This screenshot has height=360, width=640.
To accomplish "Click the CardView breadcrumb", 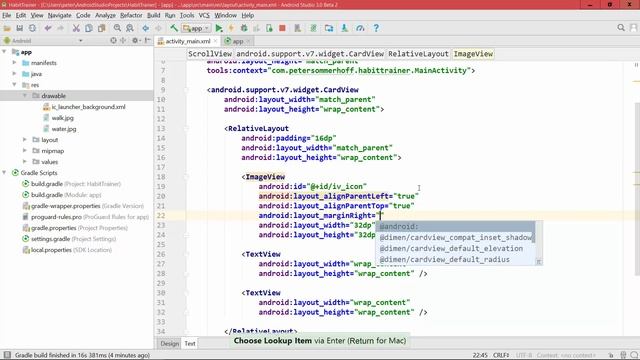I will pyautogui.click(x=310, y=54).
